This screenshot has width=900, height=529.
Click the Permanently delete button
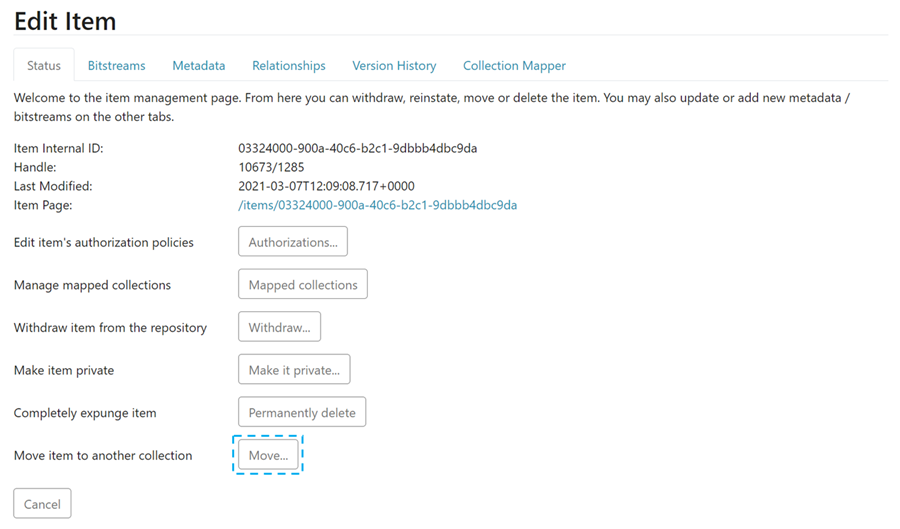[x=301, y=412]
